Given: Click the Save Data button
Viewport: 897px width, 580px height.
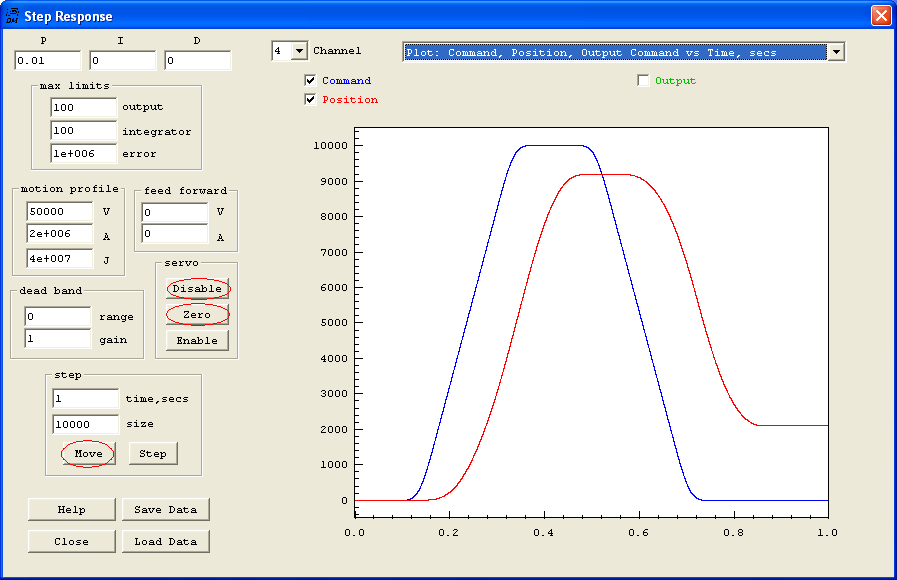Looking at the screenshot, I should coord(166,510).
